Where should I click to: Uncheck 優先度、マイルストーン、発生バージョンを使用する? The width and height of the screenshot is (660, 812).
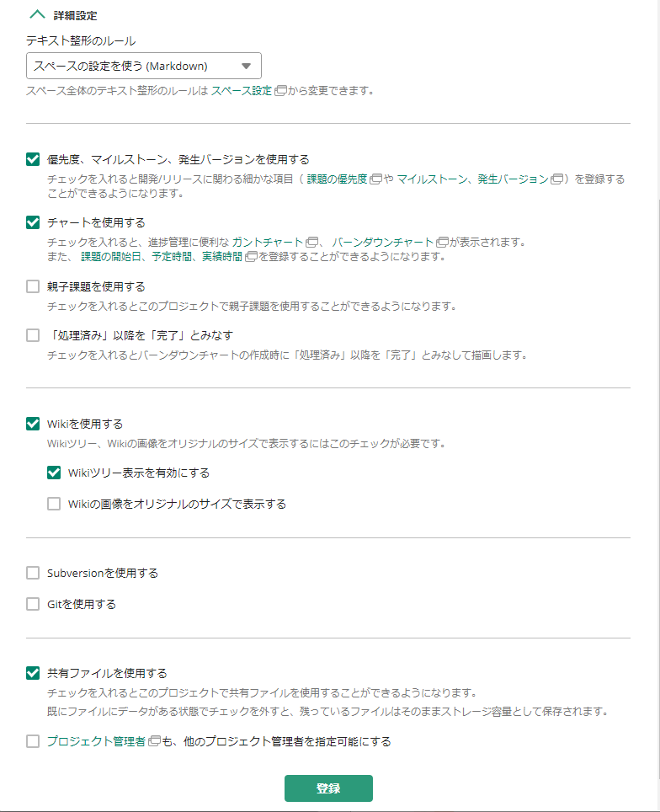pos(33,159)
